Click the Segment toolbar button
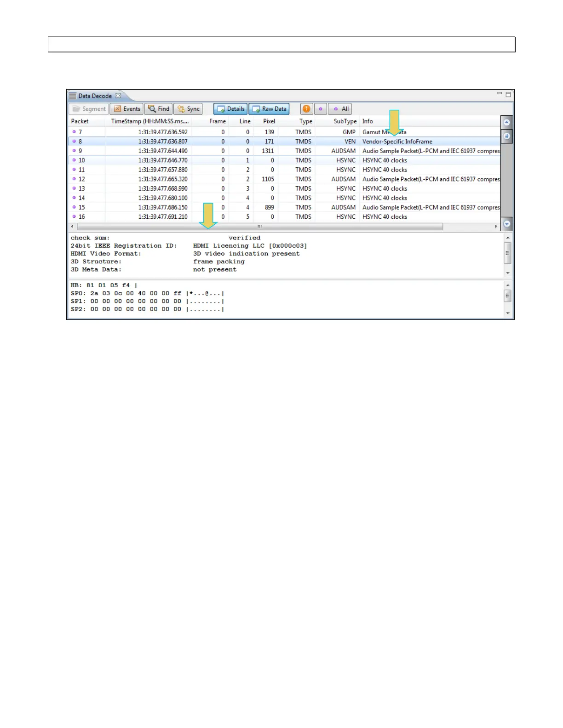The image size is (563, 728). tap(89, 109)
